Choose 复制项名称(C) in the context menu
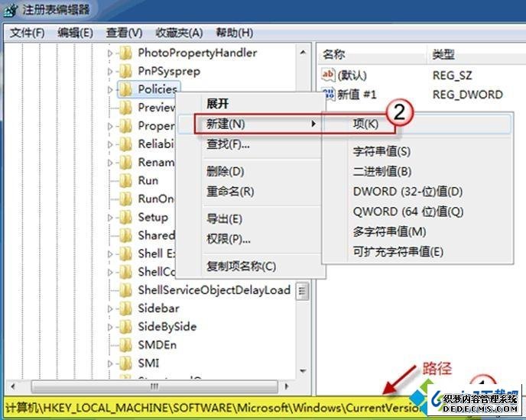This screenshot has height=420, width=526. pyautogui.click(x=250, y=267)
